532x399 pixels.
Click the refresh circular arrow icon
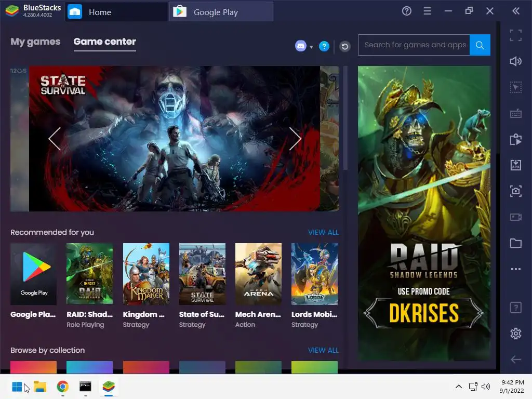[x=345, y=46]
